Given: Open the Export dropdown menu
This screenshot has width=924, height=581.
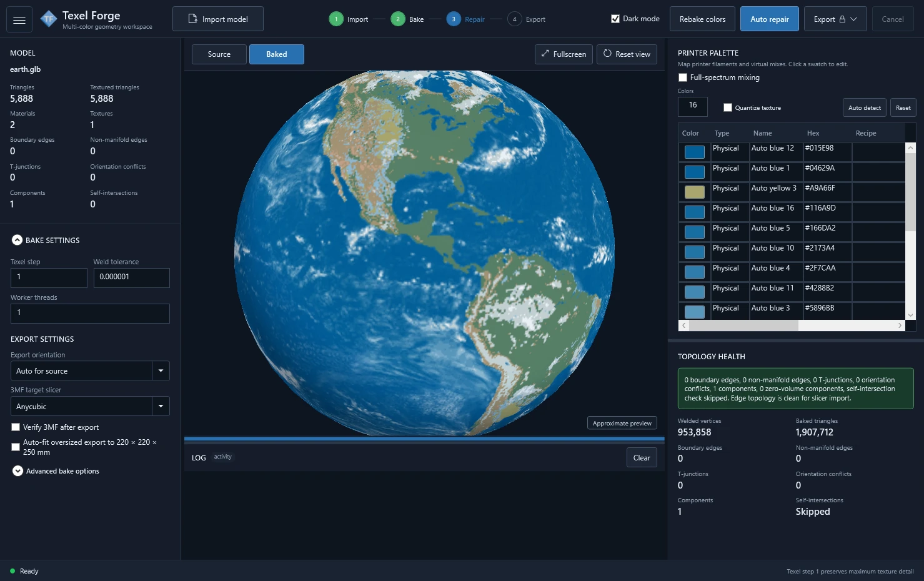Looking at the screenshot, I should coord(835,19).
